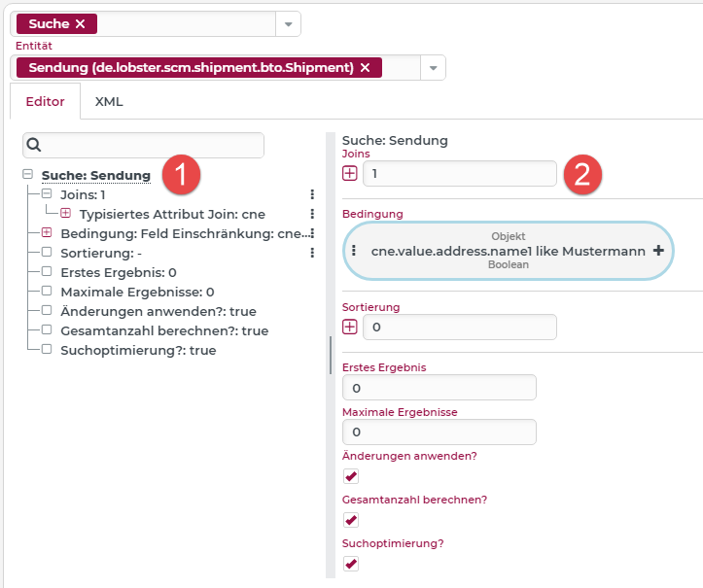Viewport: 703px width, 588px height.
Task: Remove the Suche tag with its X
Action: [x=80, y=23]
